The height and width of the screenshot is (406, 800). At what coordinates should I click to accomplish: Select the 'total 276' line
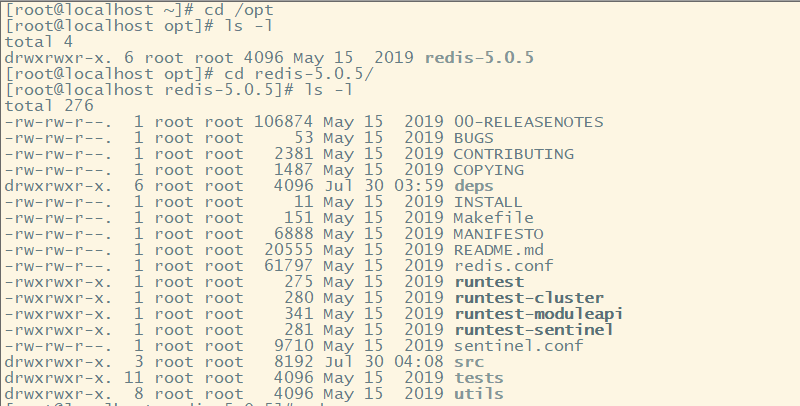click(x=49, y=106)
